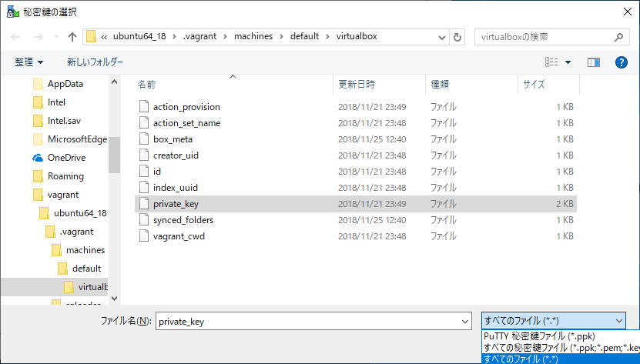
Task: Open the recent locations dropdown arrow
Action: point(56,37)
